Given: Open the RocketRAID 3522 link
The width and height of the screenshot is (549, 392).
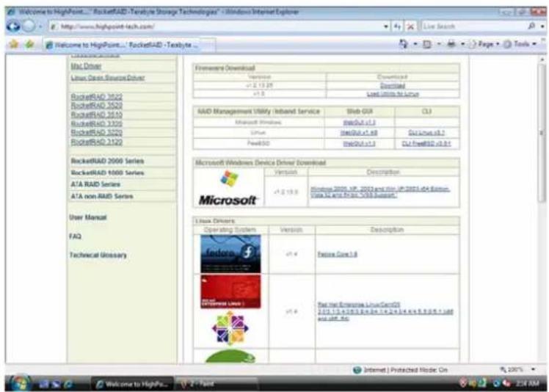Looking at the screenshot, I should (x=96, y=97).
